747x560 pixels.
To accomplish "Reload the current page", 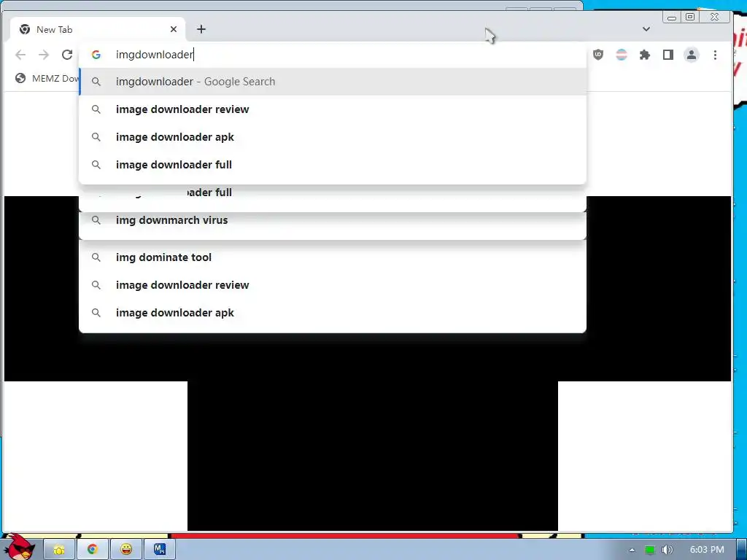I will 67,55.
